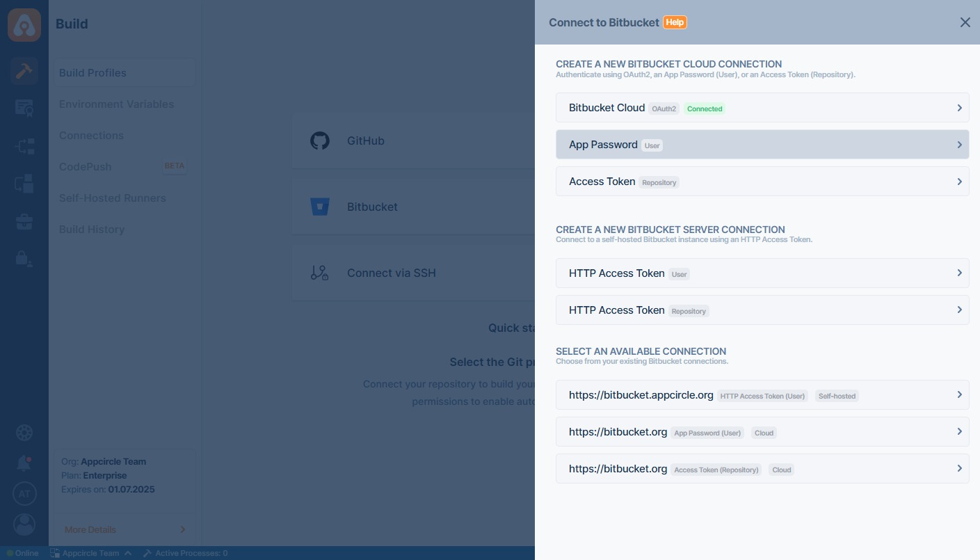
Task: Open Environment Variables menu item
Action: [116, 104]
